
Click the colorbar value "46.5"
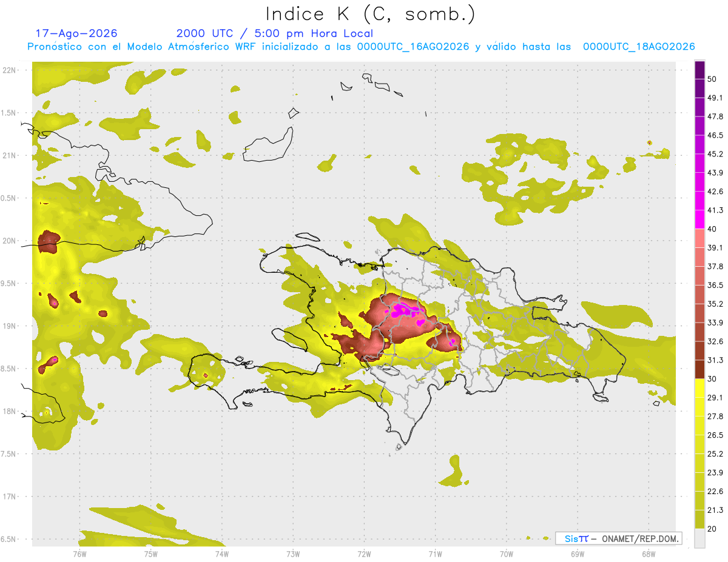(x=715, y=135)
